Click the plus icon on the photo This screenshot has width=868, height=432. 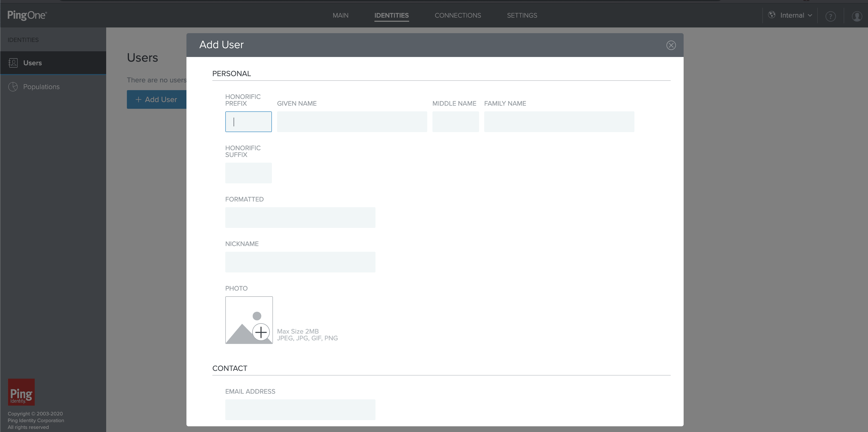click(261, 333)
